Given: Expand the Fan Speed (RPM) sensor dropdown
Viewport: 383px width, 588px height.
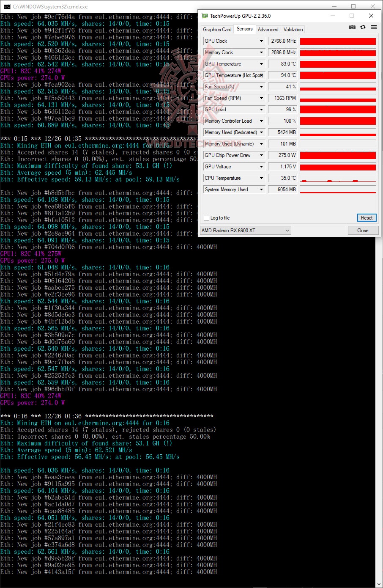Looking at the screenshot, I should [261, 98].
